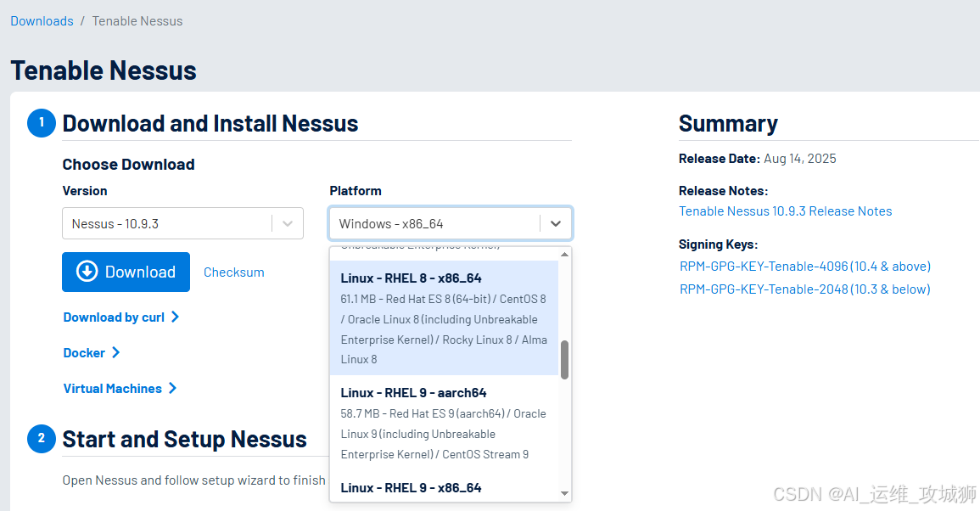Click the platform list scroll down arrow

(x=564, y=493)
